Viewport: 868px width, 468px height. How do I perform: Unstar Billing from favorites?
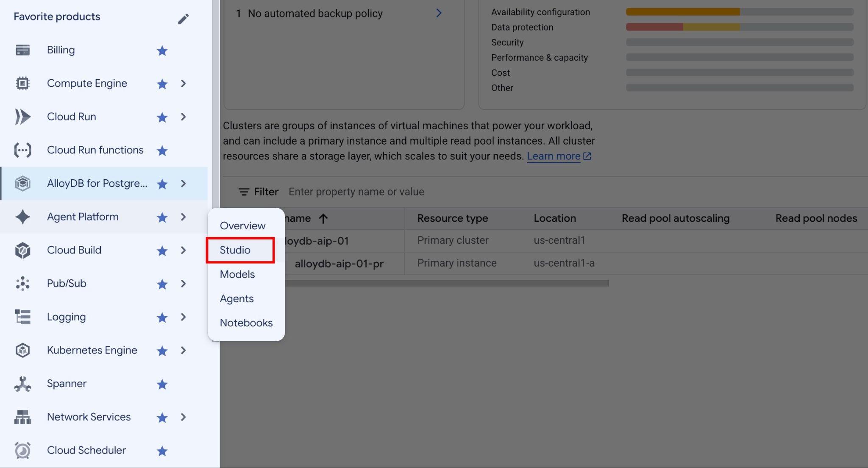[x=162, y=51]
